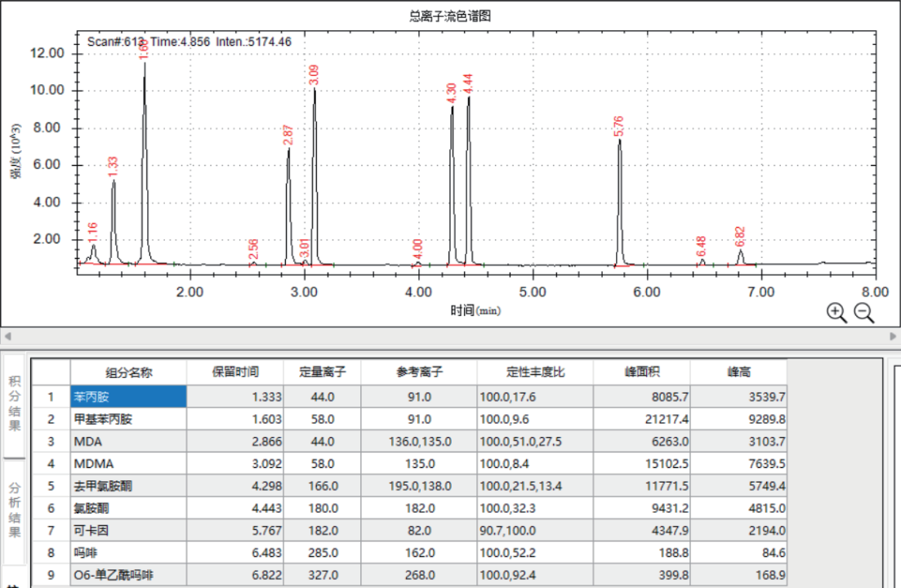901x588 pixels.
Task: Switch to the 积分结果 tab
Action: point(15,404)
